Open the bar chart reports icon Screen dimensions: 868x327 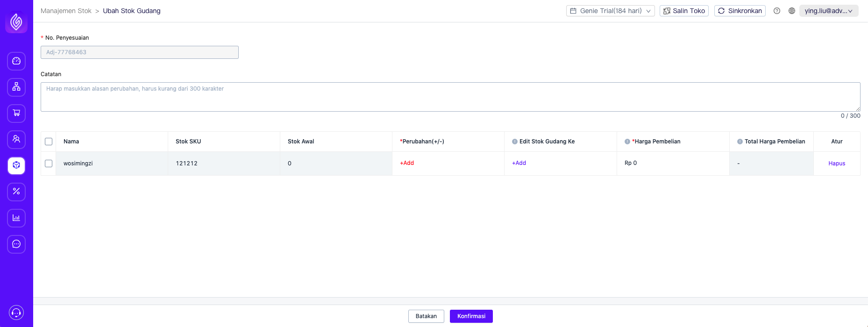click(x=16, y=218)
